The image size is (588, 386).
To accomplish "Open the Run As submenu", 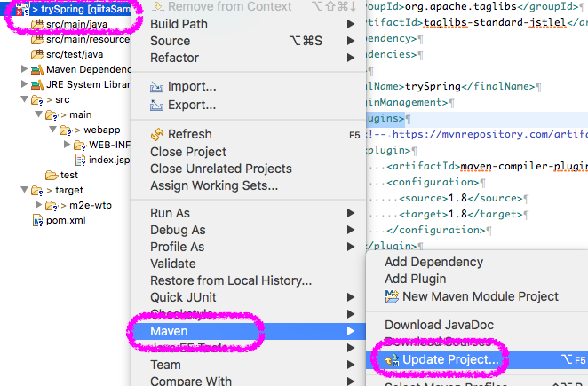I will [x=249, y=213].
